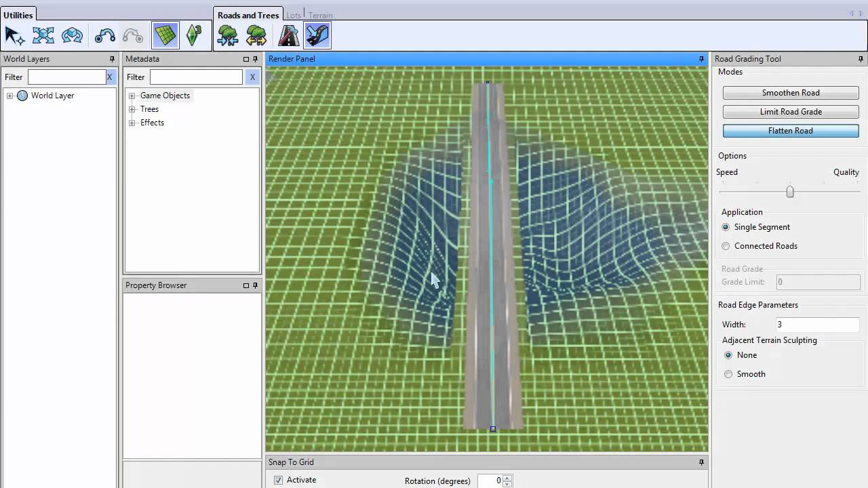Pin the Render Panel
868x488 pixels.
pyautogui.click(x=701, y=59)
